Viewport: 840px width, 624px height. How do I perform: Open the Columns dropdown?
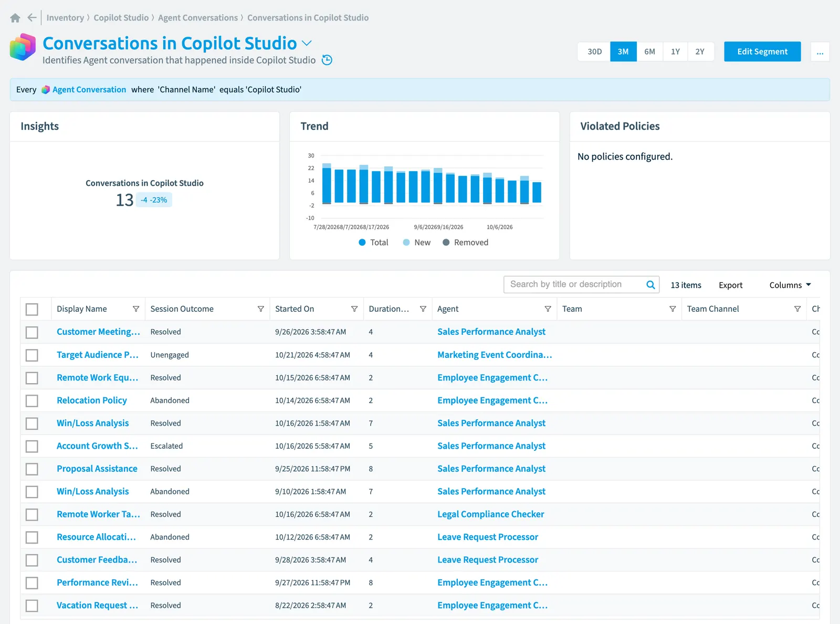tap(790, 285)
